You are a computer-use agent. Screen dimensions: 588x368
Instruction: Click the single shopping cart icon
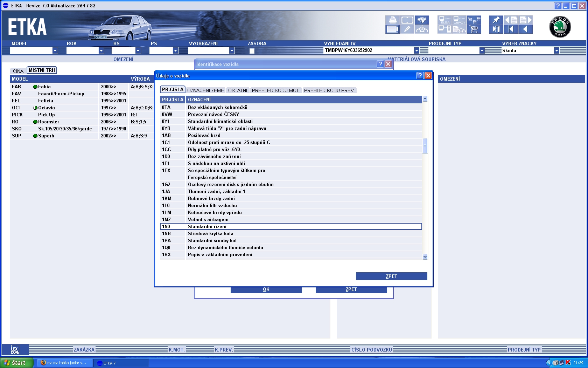tap(474, 29)
